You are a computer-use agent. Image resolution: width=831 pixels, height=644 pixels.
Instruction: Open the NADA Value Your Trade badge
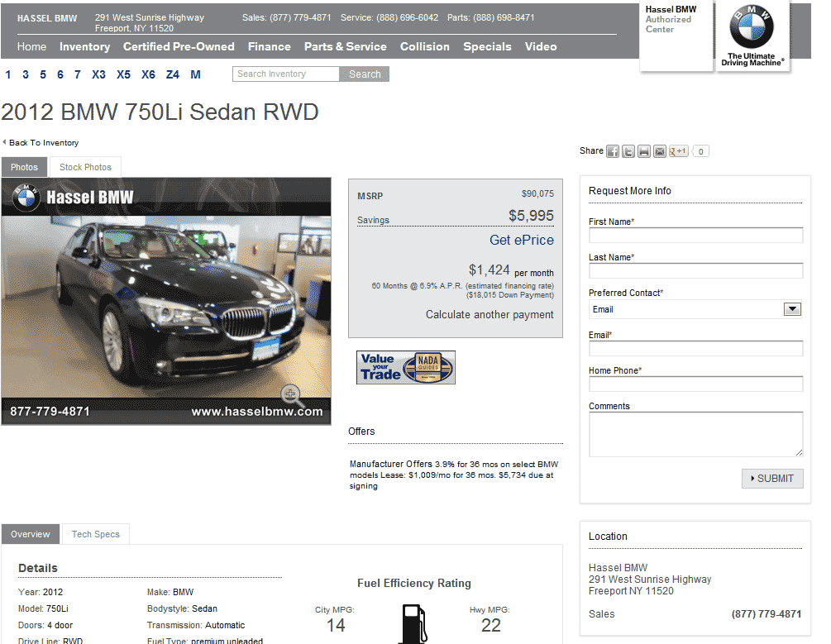point(405,367)
